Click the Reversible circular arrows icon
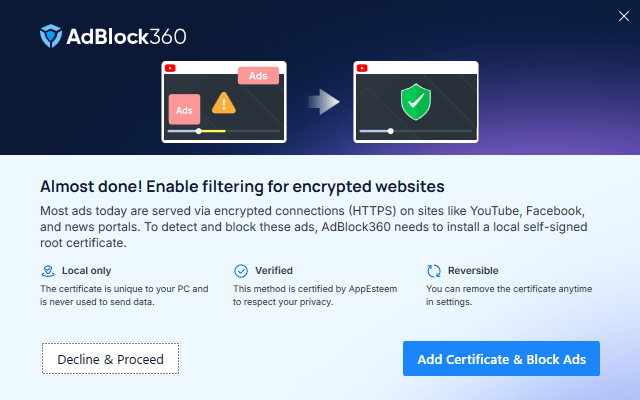 [433, 271]
